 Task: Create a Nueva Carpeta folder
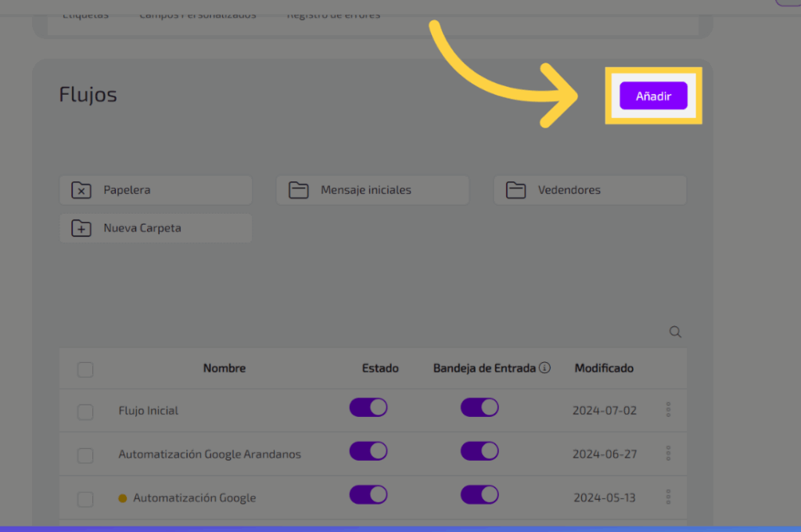click(156, 228)
